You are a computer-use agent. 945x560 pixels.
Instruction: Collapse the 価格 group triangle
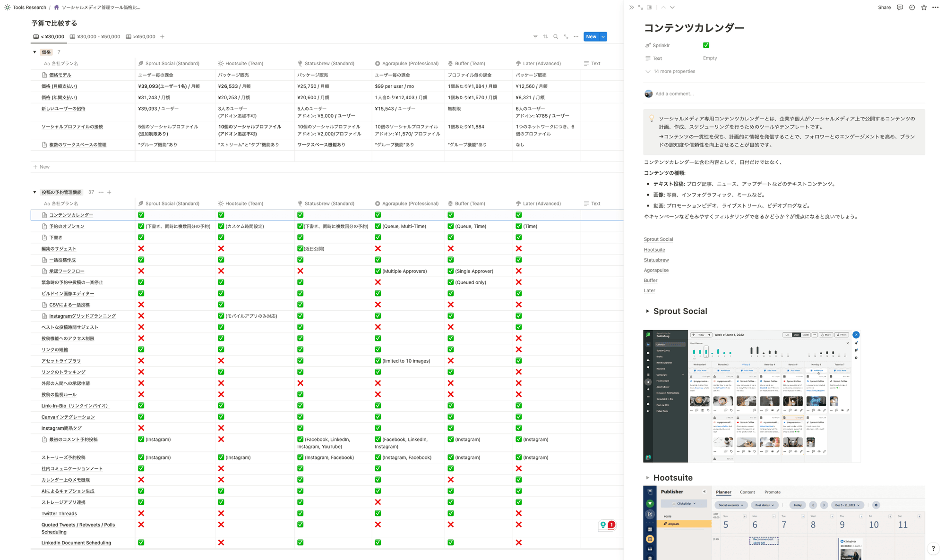pyautogui.click(x=34, y=52)
